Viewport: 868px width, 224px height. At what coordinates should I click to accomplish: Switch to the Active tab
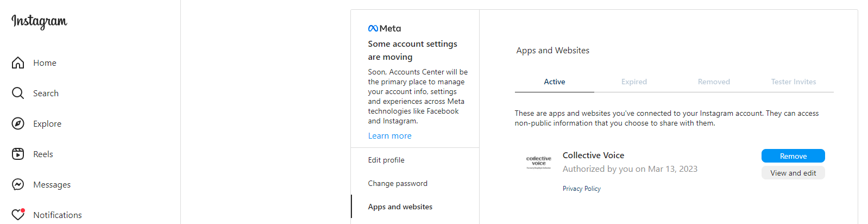(x=555, y=82)
